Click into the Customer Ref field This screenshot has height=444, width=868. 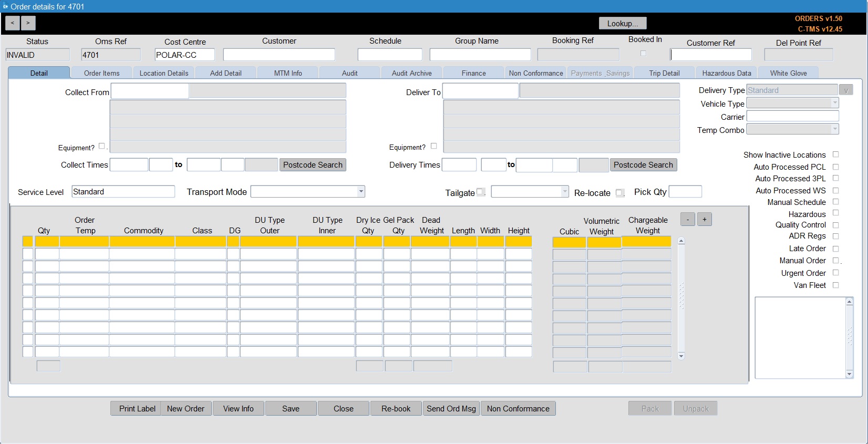click(x=711, y=55)
